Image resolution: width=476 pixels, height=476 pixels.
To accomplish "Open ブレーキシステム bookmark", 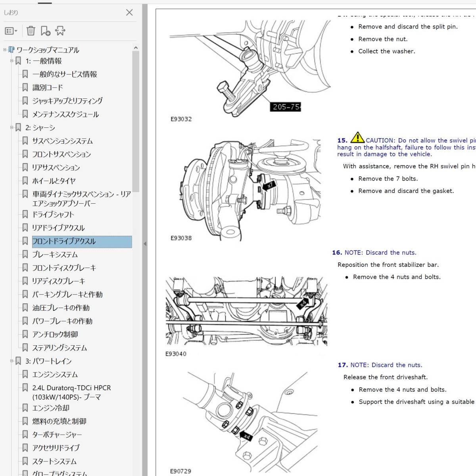I will [55, 255].
